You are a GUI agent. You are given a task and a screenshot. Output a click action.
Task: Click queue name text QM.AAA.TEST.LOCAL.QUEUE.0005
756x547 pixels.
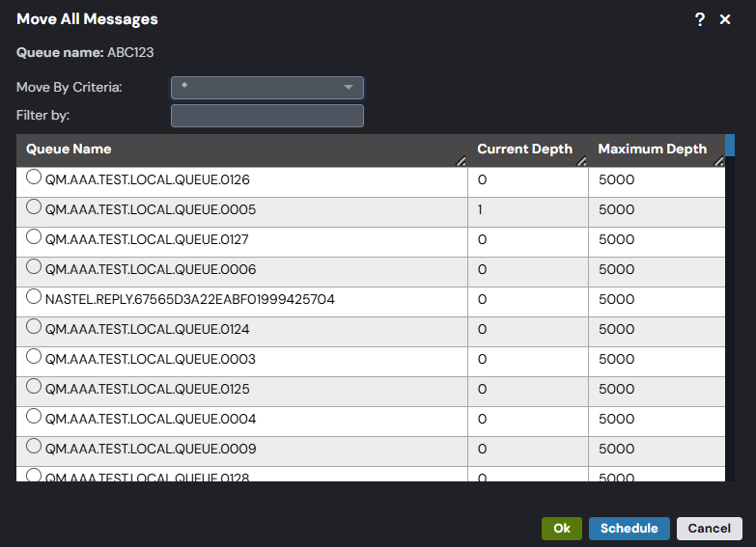151,209
